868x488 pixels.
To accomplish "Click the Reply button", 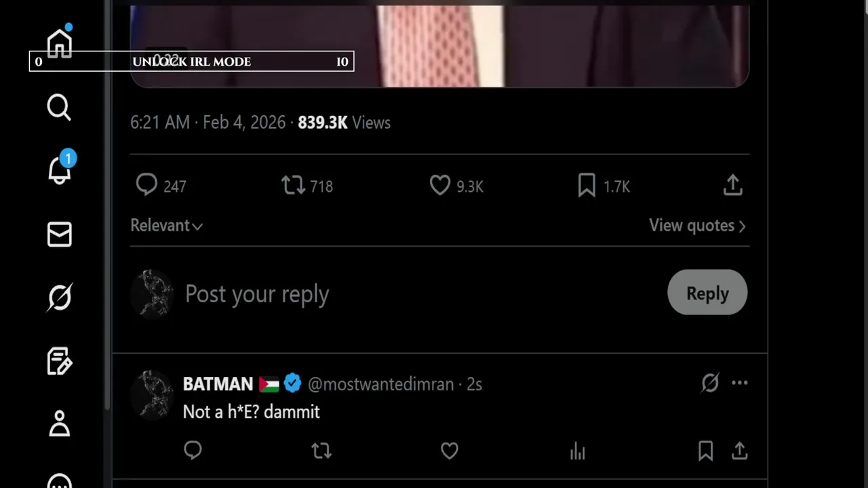I will tap(707, 293).
